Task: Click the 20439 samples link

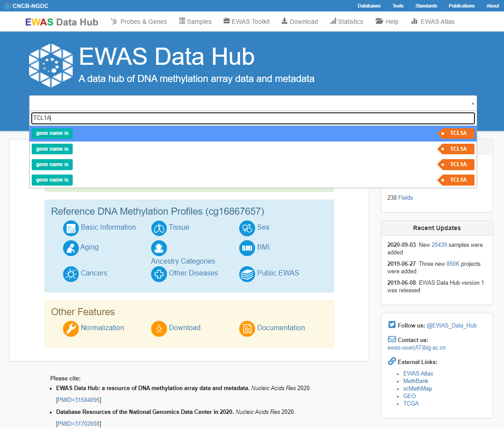Action: click(439, 245)
